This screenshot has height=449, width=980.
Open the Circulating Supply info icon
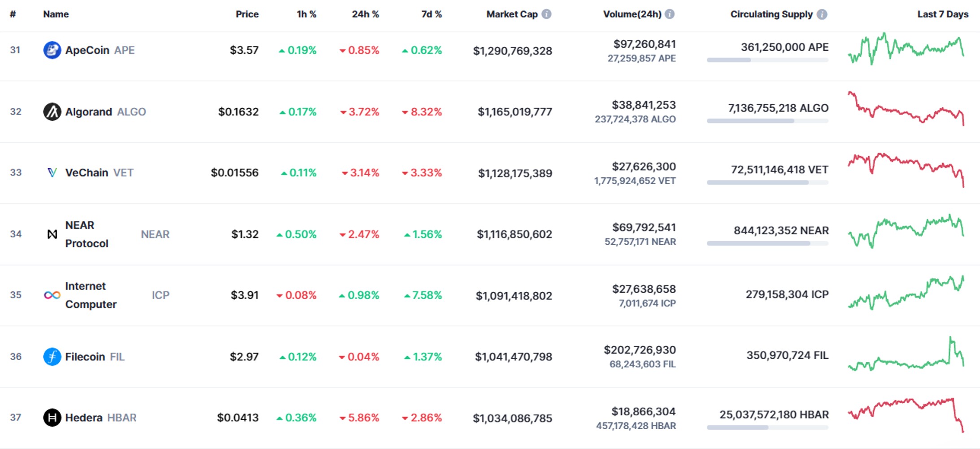pyautogui.click(x=822, y=14)
